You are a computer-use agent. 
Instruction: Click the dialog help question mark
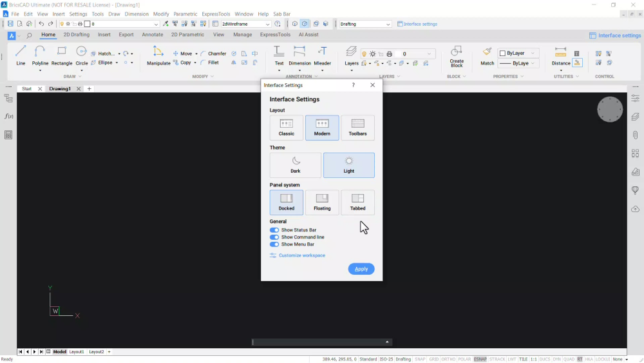coord(353,85)
